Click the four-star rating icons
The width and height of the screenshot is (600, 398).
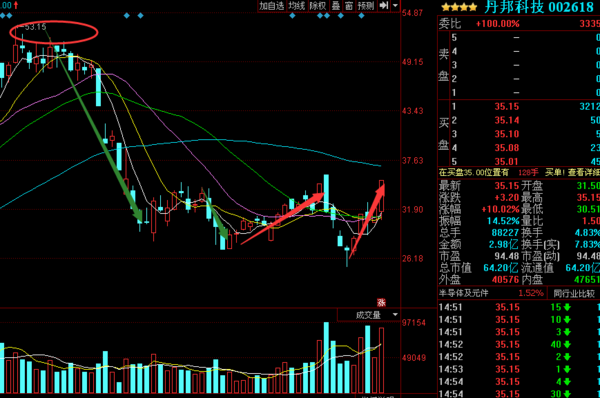pos(459,7)
